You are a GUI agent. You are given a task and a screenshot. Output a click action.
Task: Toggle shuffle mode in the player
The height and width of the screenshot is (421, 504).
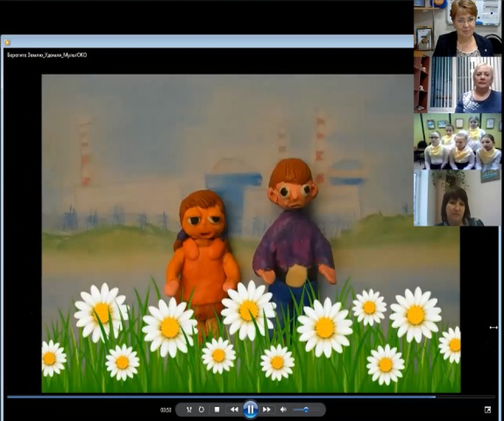(x=189, y=410)
